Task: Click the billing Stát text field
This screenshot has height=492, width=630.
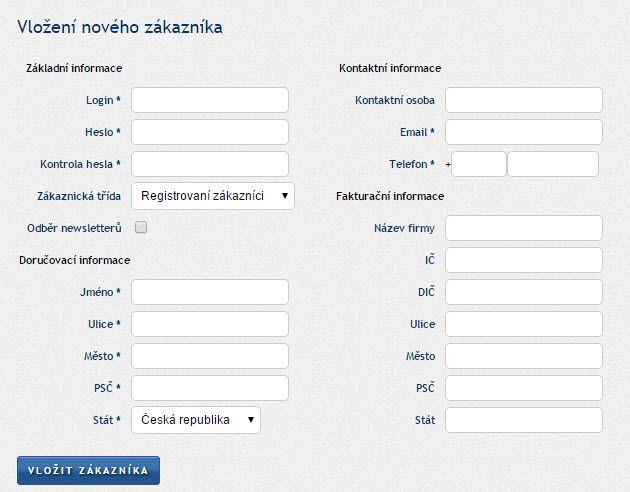Action: click(524, 420)
